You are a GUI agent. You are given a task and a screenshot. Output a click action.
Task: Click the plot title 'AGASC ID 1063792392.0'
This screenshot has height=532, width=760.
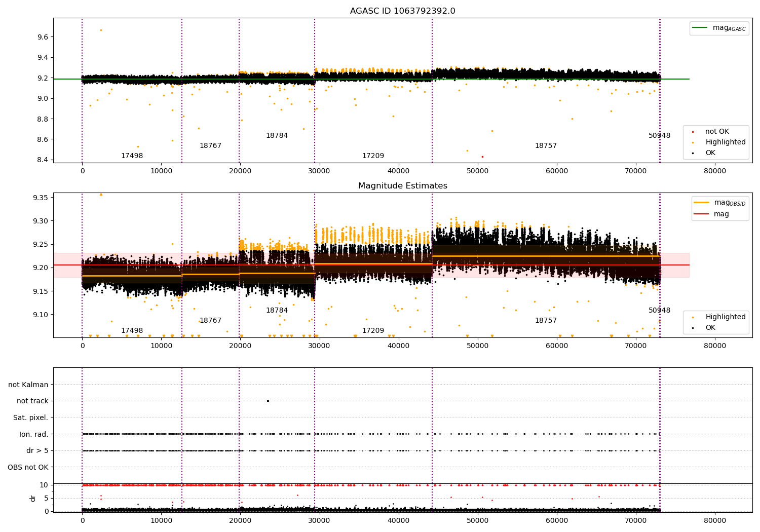click(x=402, y=11)
